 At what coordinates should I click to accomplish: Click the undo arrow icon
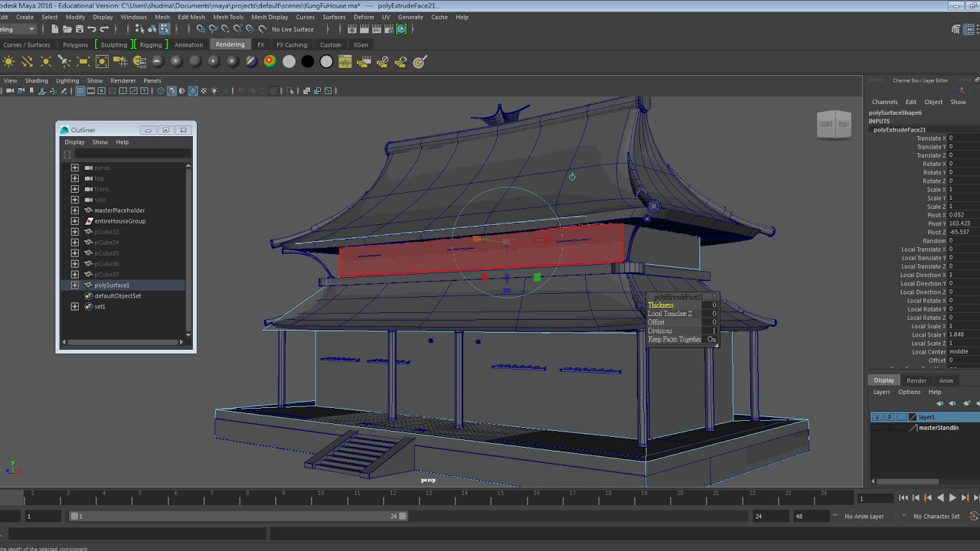tap(92, 29)
